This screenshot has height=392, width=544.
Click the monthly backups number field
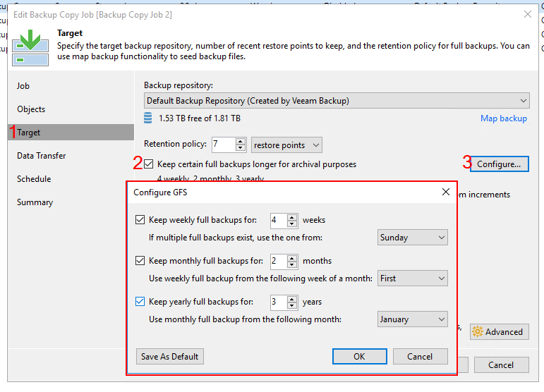tap(277, 261)
